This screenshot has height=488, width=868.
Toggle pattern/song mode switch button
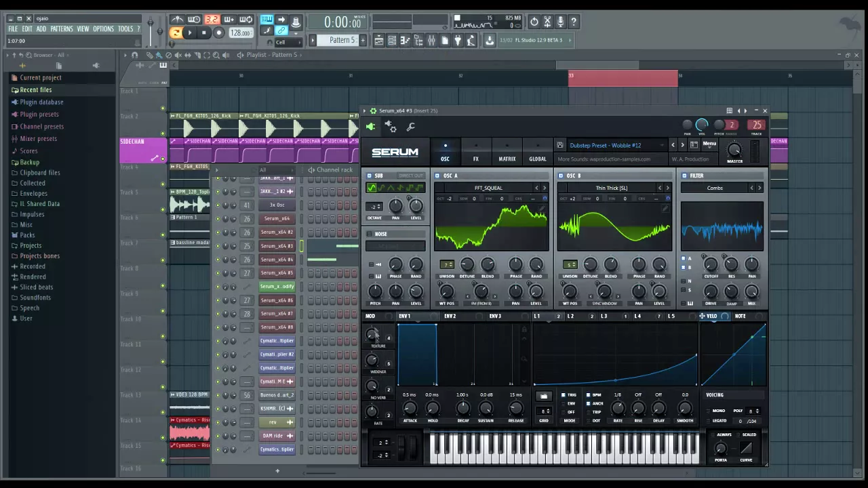coord(176,33)
